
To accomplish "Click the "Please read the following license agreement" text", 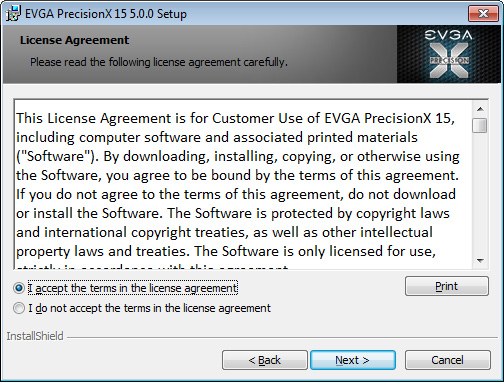I will [x=159, y=62].
